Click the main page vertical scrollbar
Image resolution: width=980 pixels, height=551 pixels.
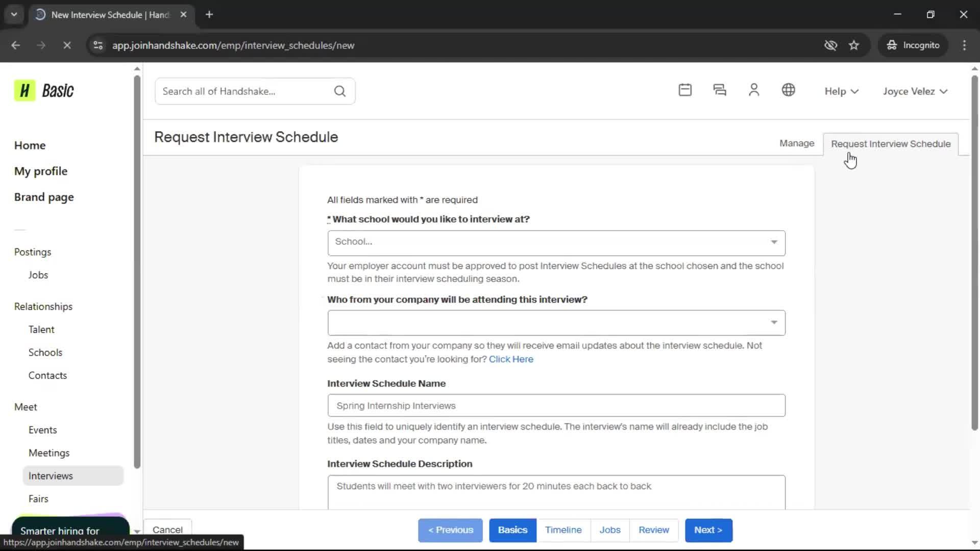(x=974, y=253)
